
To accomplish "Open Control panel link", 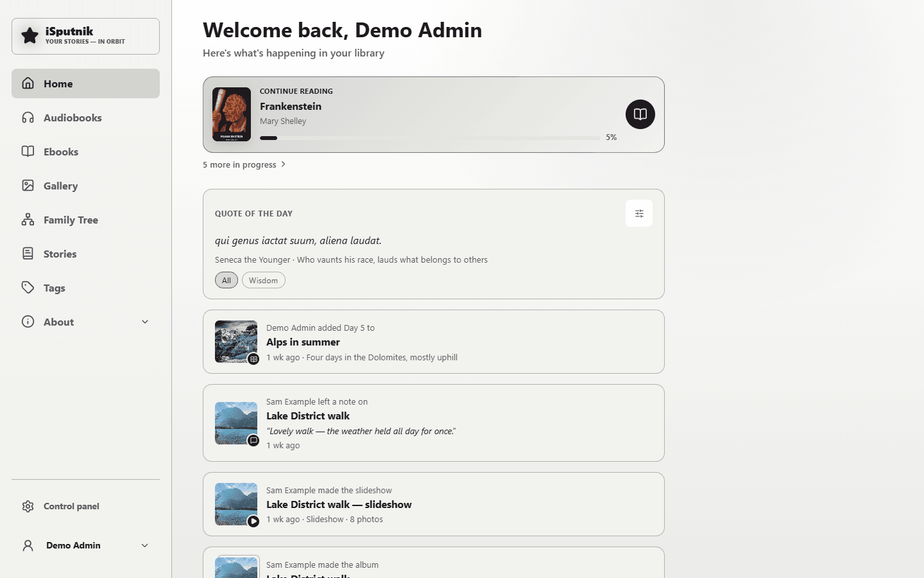I will tap(85, 506).
